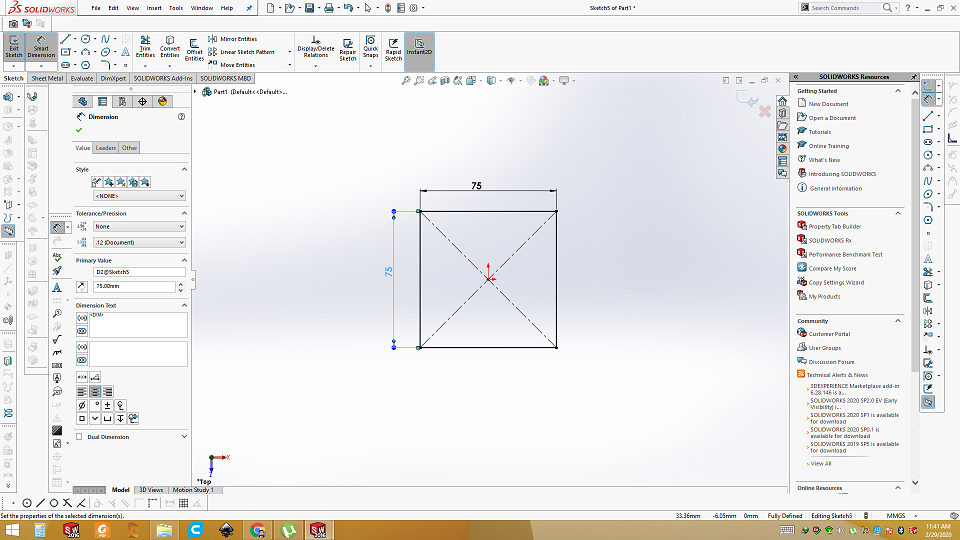This screenshot has width=960, height=540.
Task: Switch to the Other tab in Dimension panel
Action: coord(129,148)
